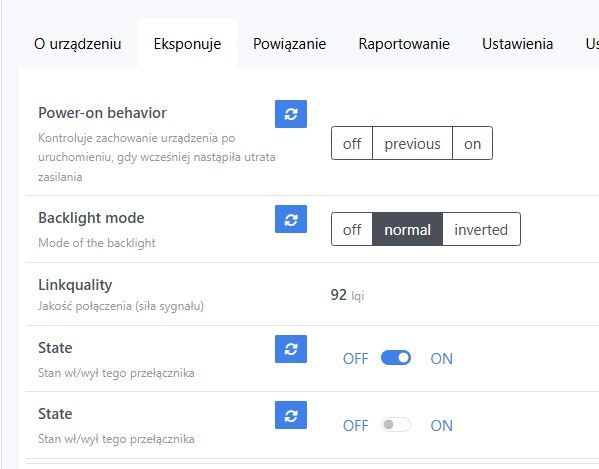599x469 pixels.
Task: Click the Linkquality value 92 lqi
Action: pyautogui.click(x=347, y=295)
